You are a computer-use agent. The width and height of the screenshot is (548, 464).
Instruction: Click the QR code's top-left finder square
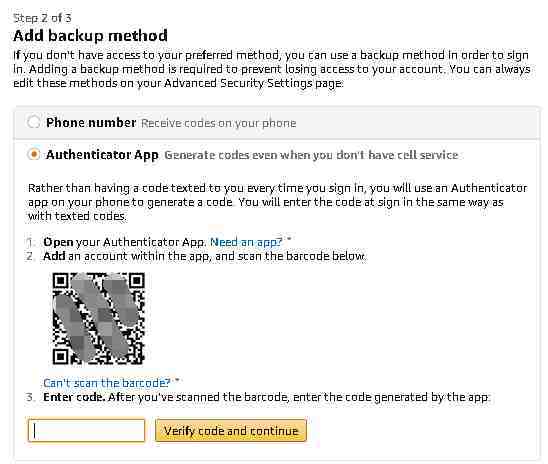tap(60, 281)
